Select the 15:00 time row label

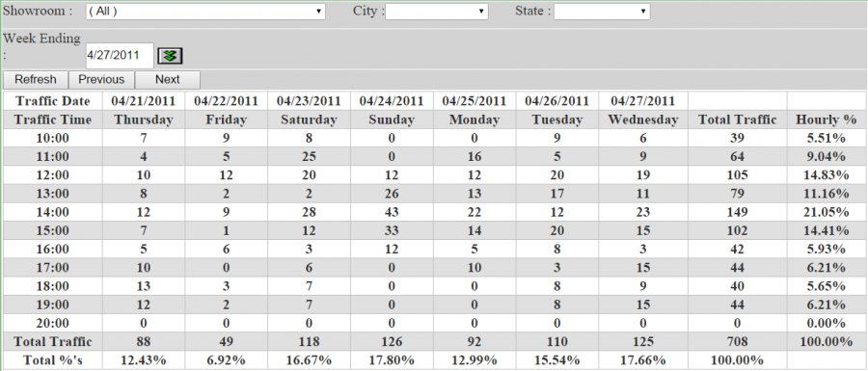[x=53, y=230]
